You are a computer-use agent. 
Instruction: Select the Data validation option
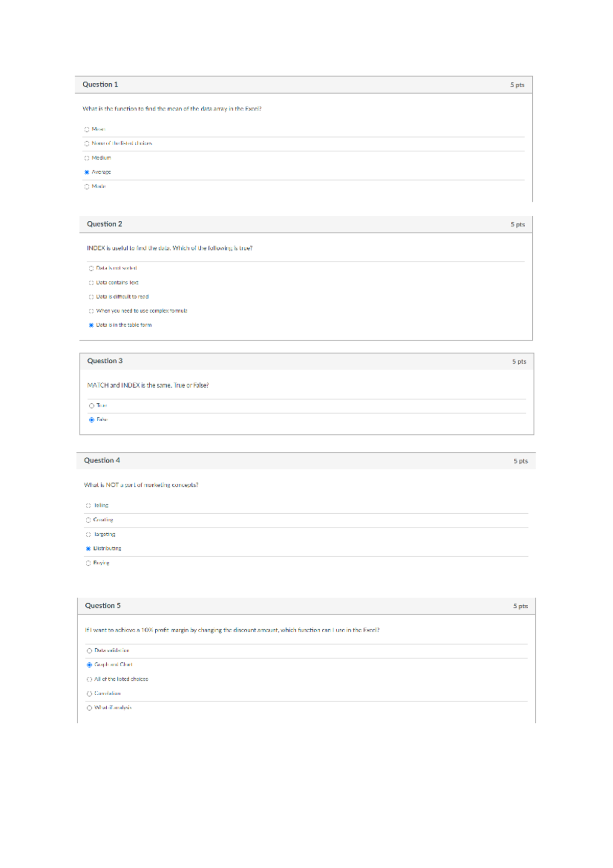click(x=89, y=651)
